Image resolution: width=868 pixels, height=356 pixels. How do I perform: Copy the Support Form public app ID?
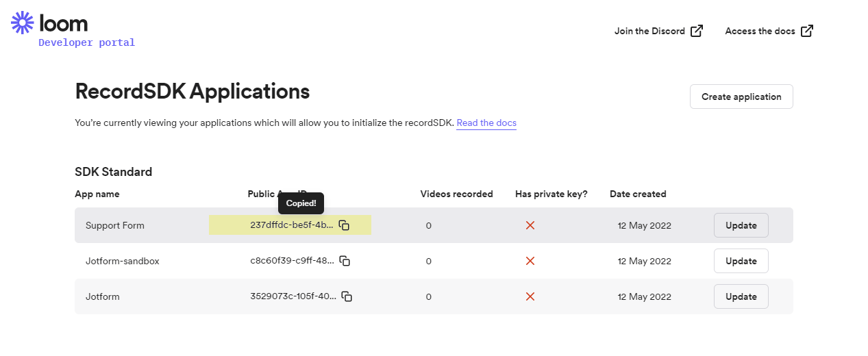click(x=345, y=225)
